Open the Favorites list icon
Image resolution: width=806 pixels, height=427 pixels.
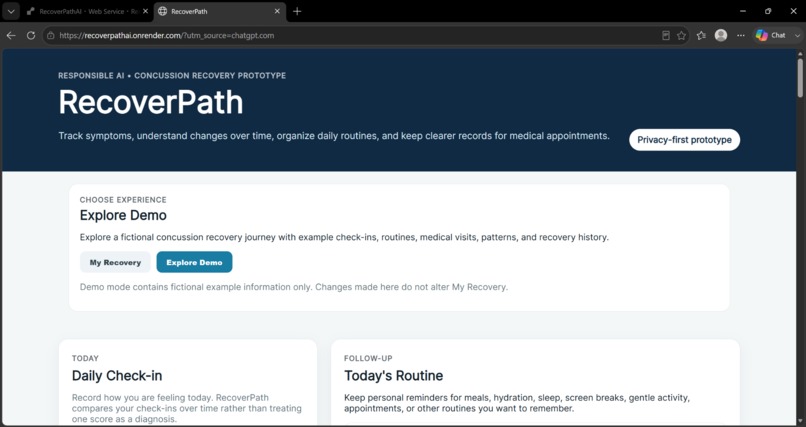click(701, 35)
